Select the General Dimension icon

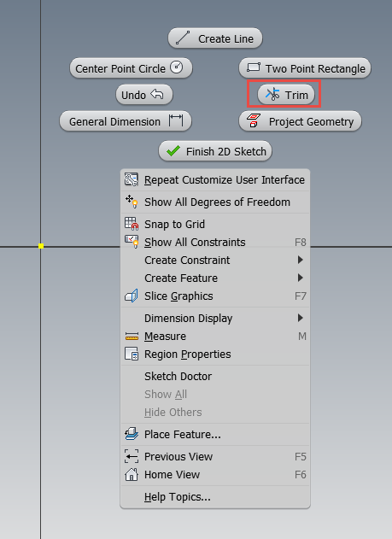tap(176, 121)
